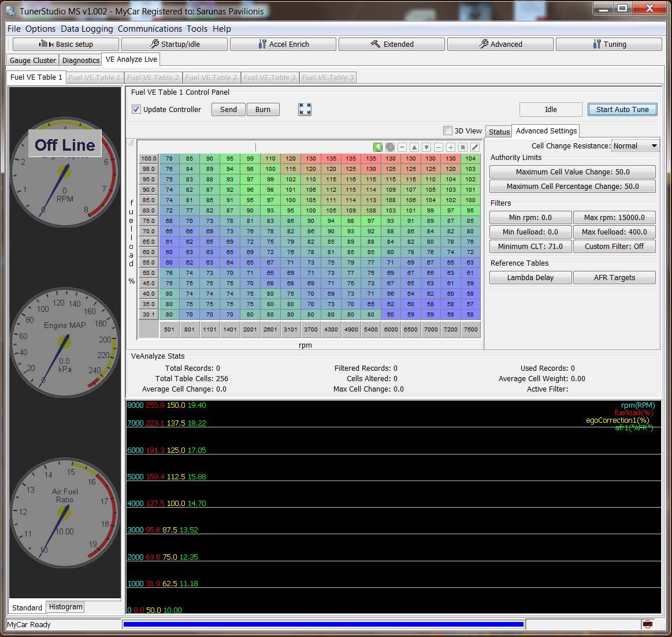Open the Accel Enrich toolbar menu
Screen dimensions: 672x637
pos(283,44)
